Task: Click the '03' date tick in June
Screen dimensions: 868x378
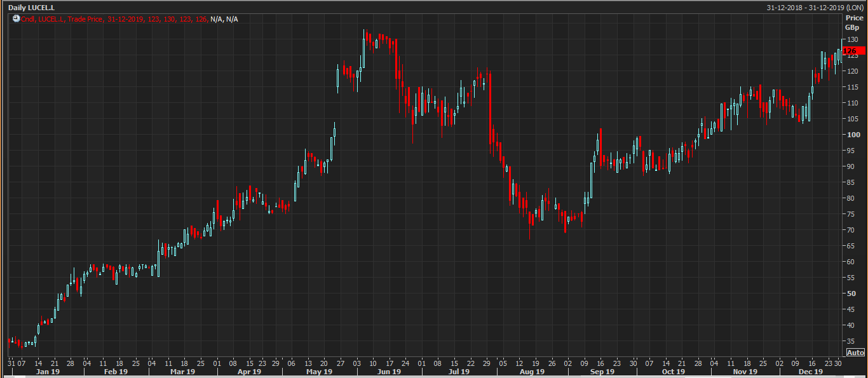Action: click(x=357, y=363)
